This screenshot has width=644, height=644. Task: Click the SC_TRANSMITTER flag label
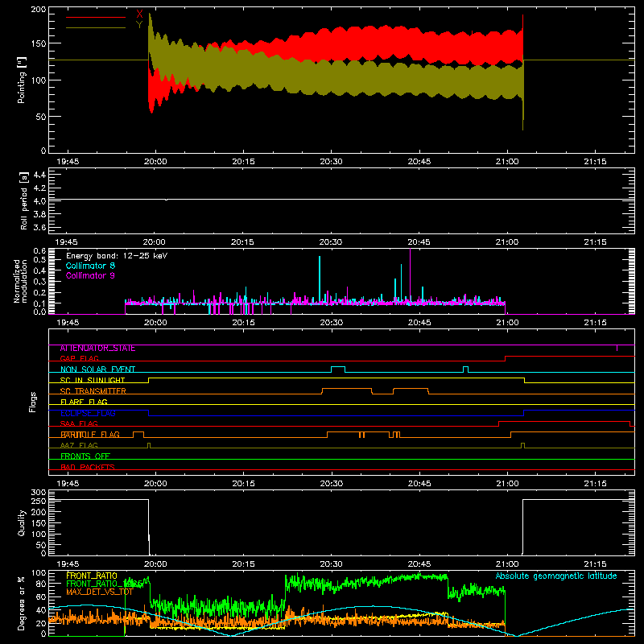click(x=93, y=391)
